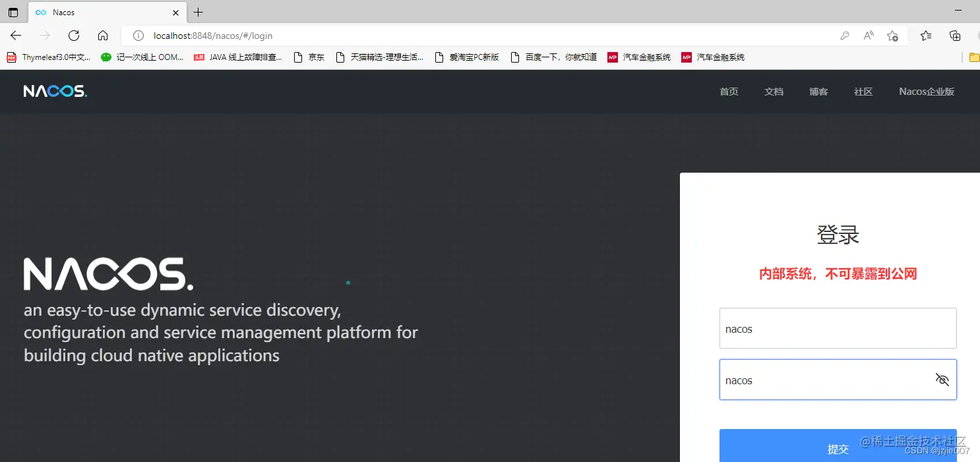The height and width of the screenshot is (462, 980).
Task: Toggle password visibility eye icon
Action: coord(942,380)
